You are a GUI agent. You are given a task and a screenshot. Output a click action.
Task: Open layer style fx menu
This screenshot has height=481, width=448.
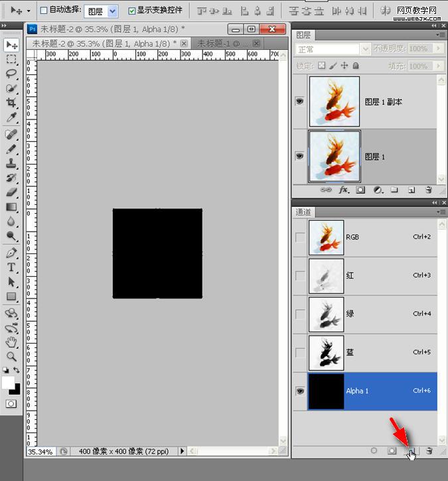coord(344,190)
